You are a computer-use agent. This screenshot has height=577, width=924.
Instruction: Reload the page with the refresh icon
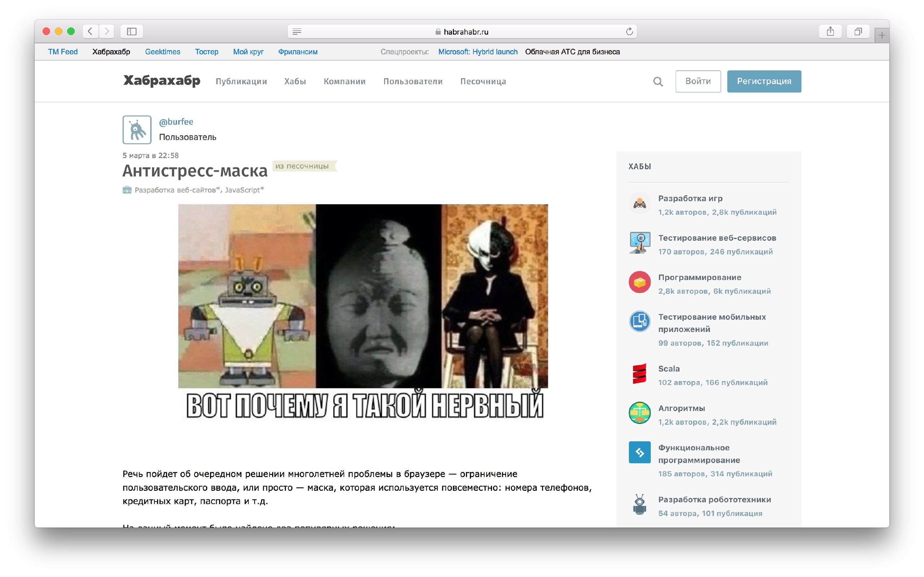point(629,32)
